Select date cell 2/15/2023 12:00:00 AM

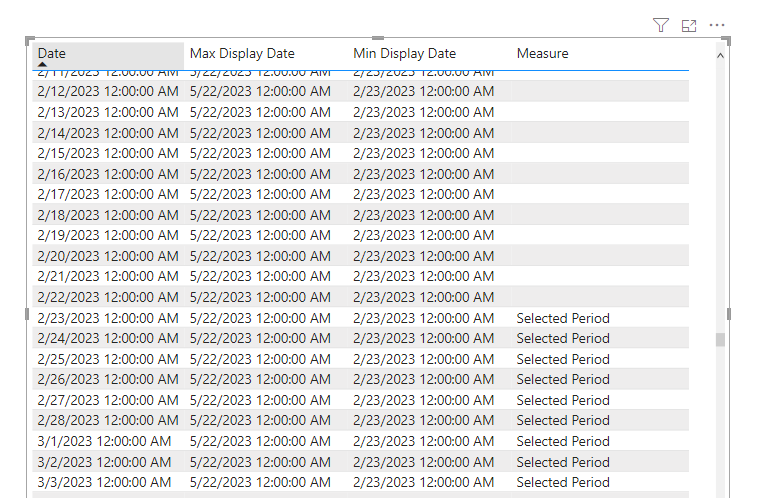(108, 153)
